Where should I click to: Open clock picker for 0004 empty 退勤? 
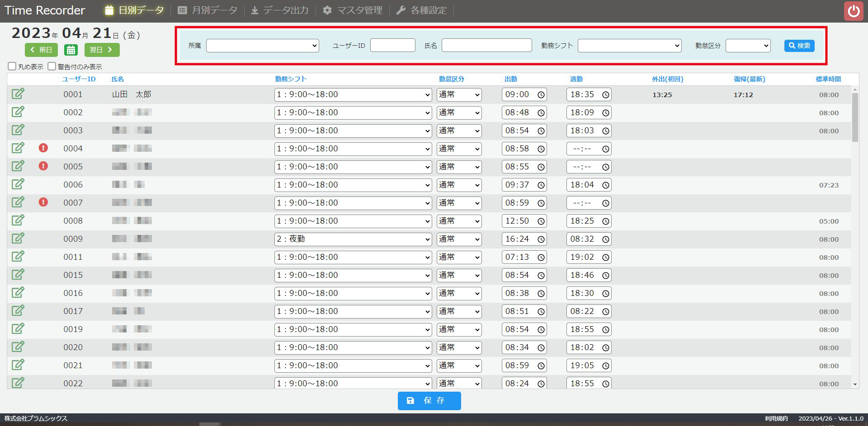[606, 149]
